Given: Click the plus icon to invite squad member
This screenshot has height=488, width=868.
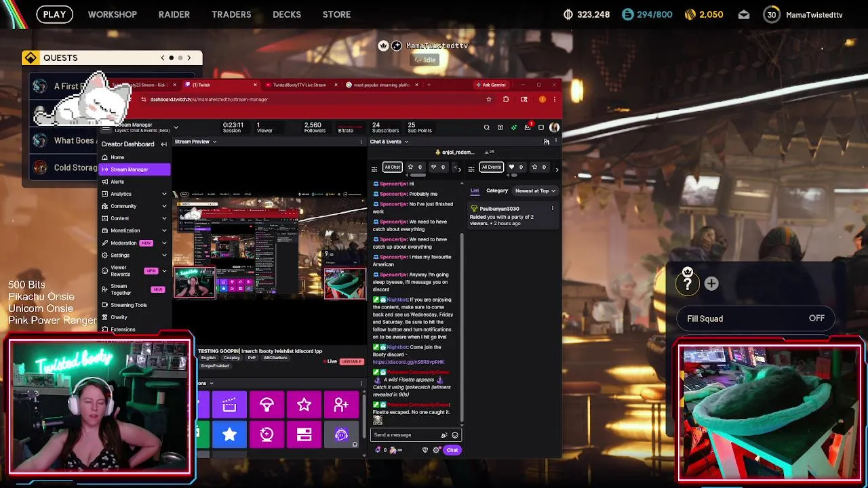Looking at the screenshot, I should click(711, 284).
